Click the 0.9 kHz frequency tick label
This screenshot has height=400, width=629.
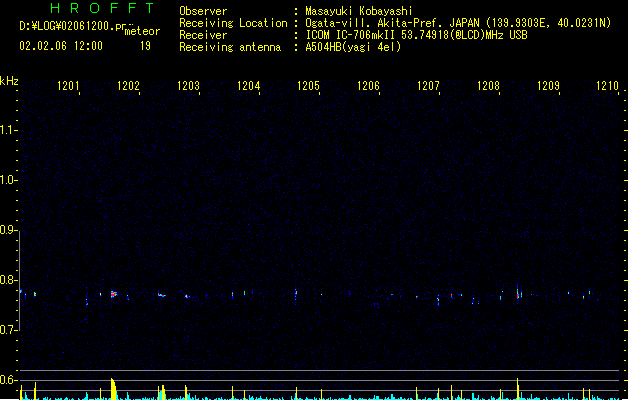[x=8, y=230]
